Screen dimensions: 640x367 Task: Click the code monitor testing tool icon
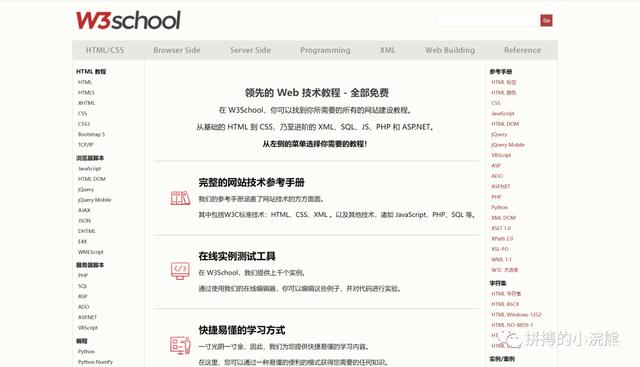click(x=180, y=271)
